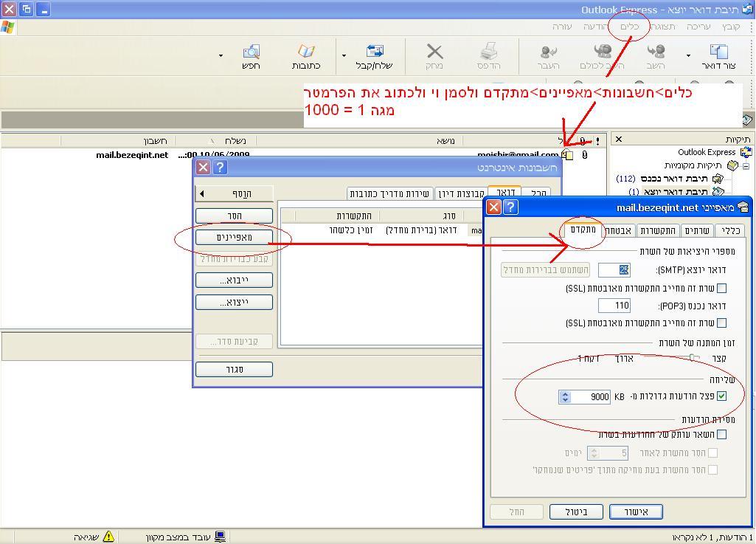This screenshot has width=756, height=544.
Task: Click the Inbox (תיבת דואר נכנס) folder icon
Action: pos(718,179)
